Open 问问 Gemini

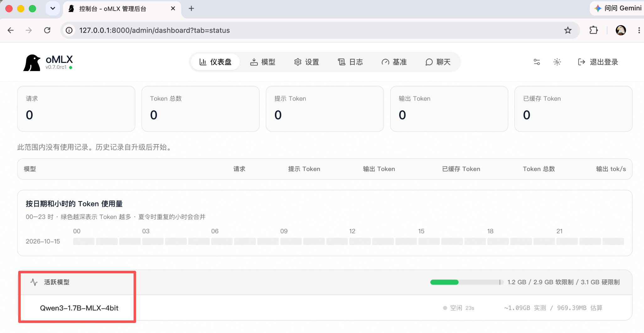click(618, 8)
